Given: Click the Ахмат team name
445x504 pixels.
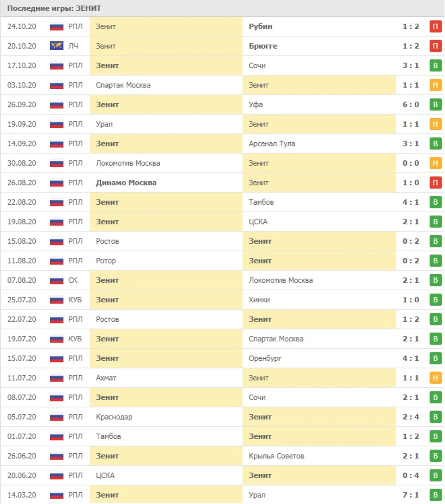Looking at the screenshot, I should click(x=106, y=378).
